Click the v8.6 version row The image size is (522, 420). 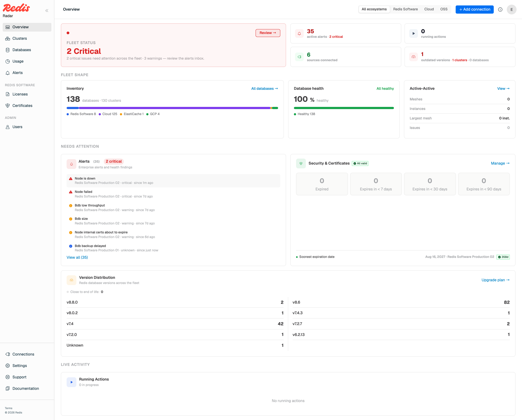401,302
